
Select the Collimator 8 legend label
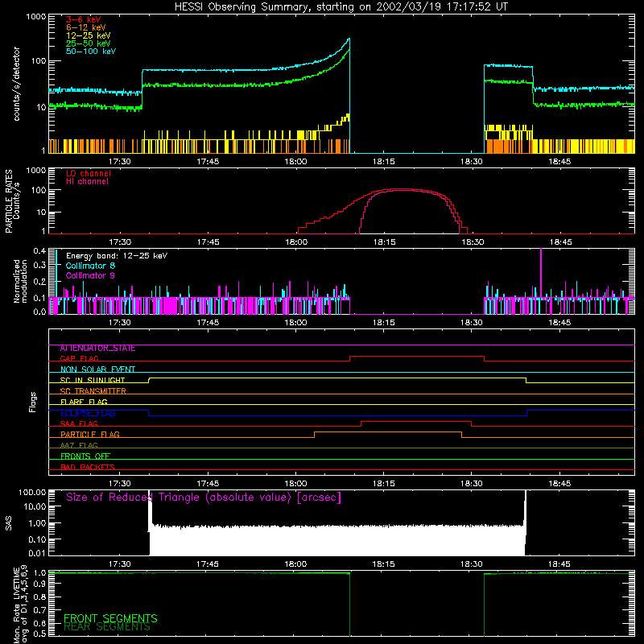(90, 266)
